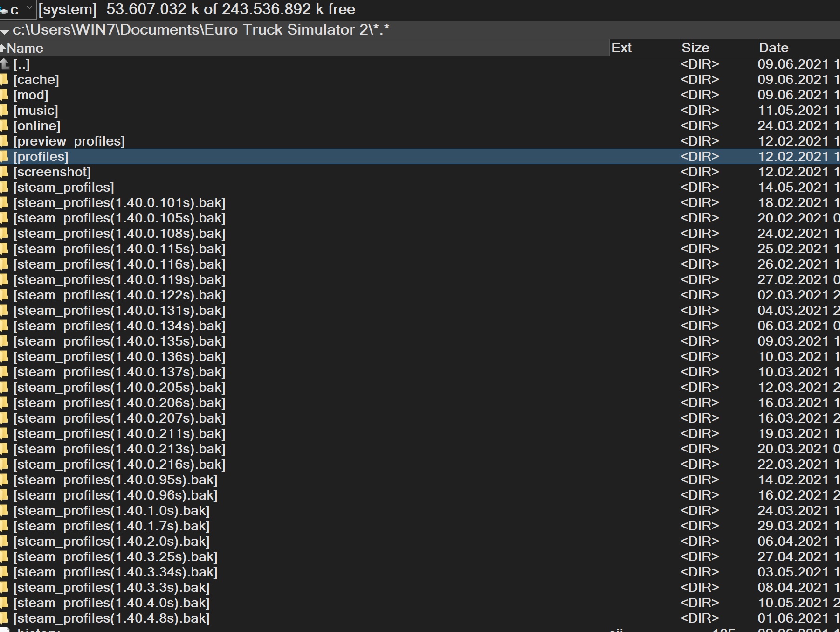Select the [mod] folder icon

[x=4, y=95]
